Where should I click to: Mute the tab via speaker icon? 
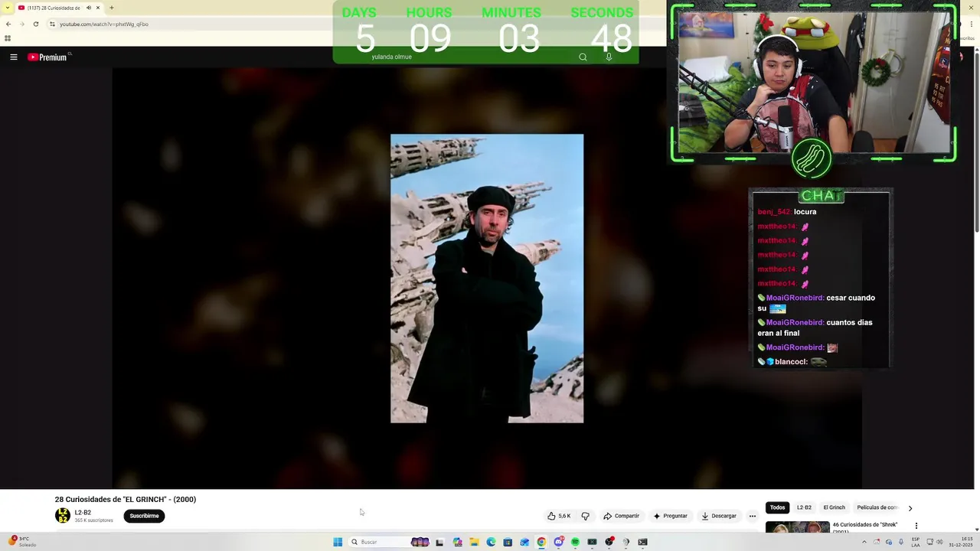[x=88, y=8]
